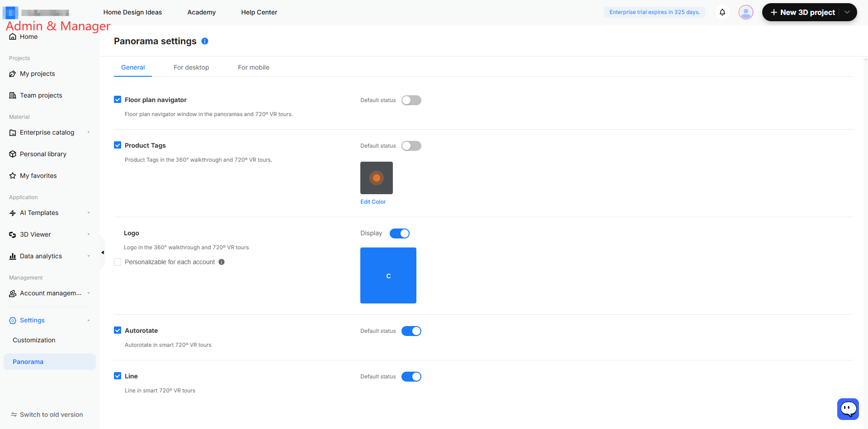Screen dimensions: 868x429
Task: Click the blue brand logo at top left
Action: click(10, 12)
